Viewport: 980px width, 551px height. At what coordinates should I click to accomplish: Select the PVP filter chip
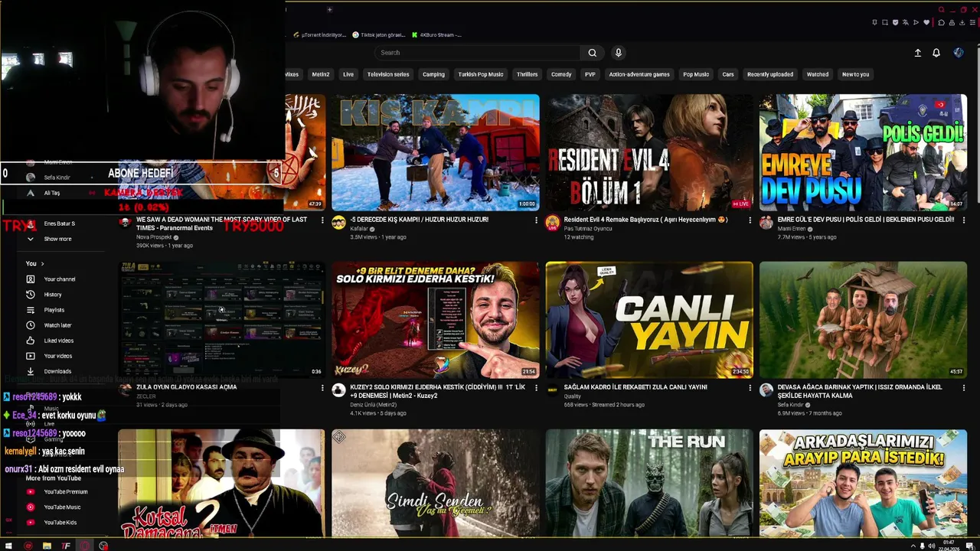(x=590, y=74)
